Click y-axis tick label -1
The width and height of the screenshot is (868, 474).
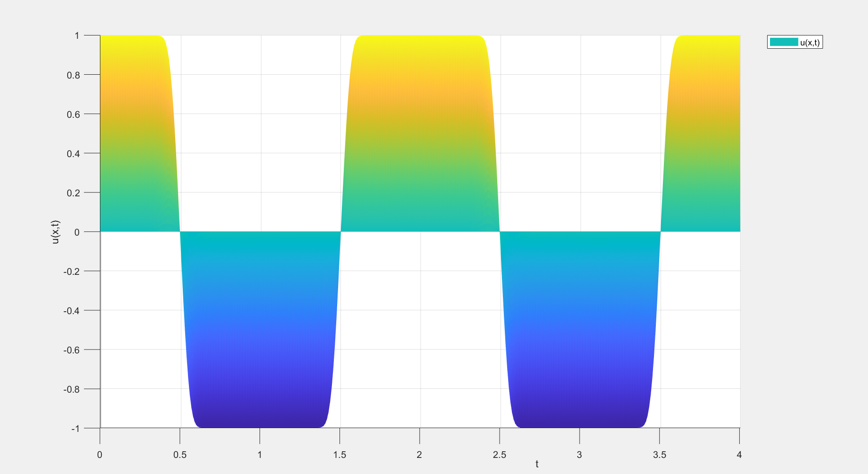75,429
